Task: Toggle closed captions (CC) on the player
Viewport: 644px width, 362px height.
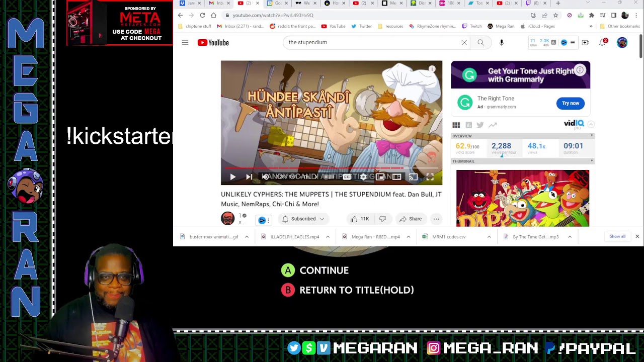Action: point(347,177)
